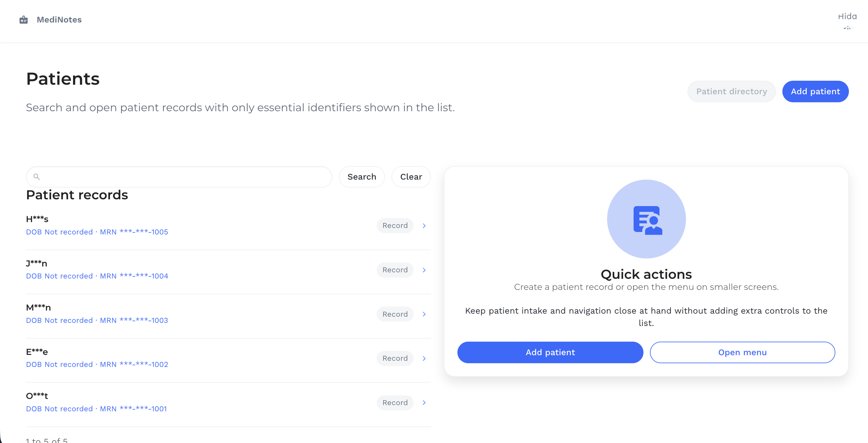The width and height of the screenshot is (868, 443).
Task: Open Record badge for MRN ending 1001
Action: click(x=395, y=403)
